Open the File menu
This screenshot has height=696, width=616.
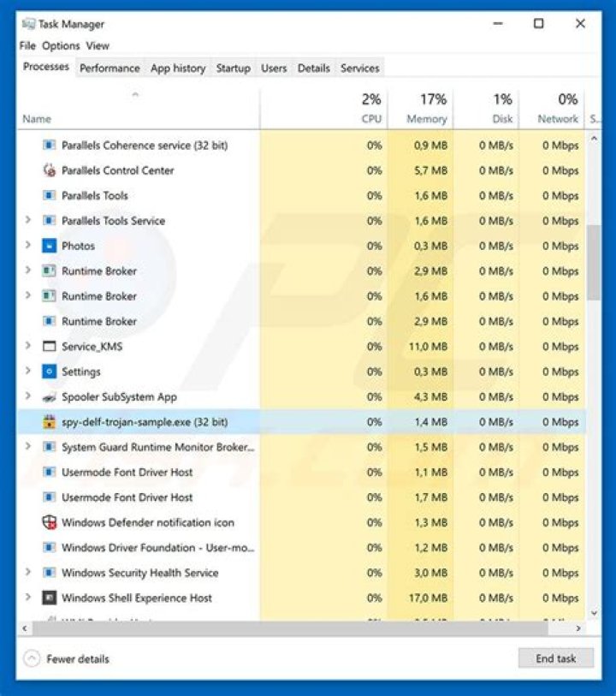coord(27,45)
